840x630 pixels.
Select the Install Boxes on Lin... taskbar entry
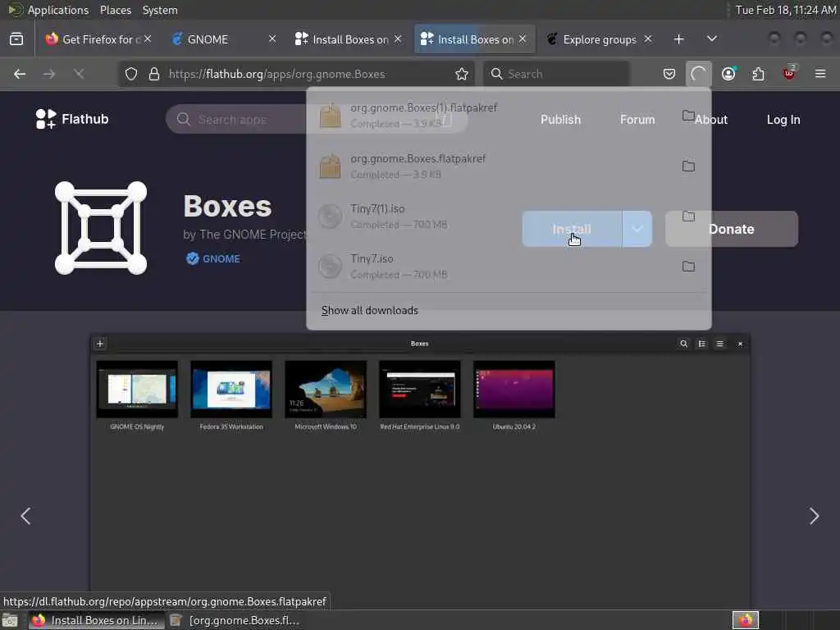(x=97, y=620)
